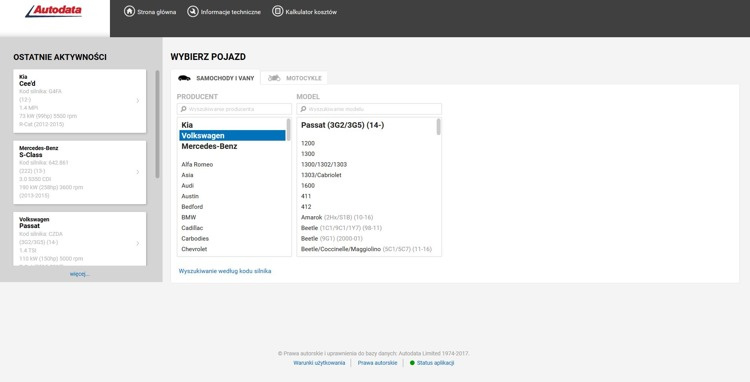The width and height of the screenshot is (750, 382).
Task: Switch to the Motocykle tab
Action: click(295, 78)
